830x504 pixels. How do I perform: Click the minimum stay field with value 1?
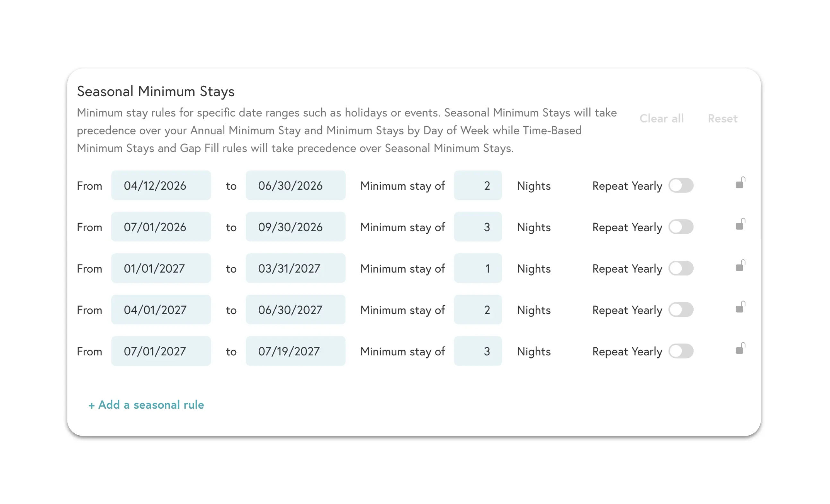(478, 268)
